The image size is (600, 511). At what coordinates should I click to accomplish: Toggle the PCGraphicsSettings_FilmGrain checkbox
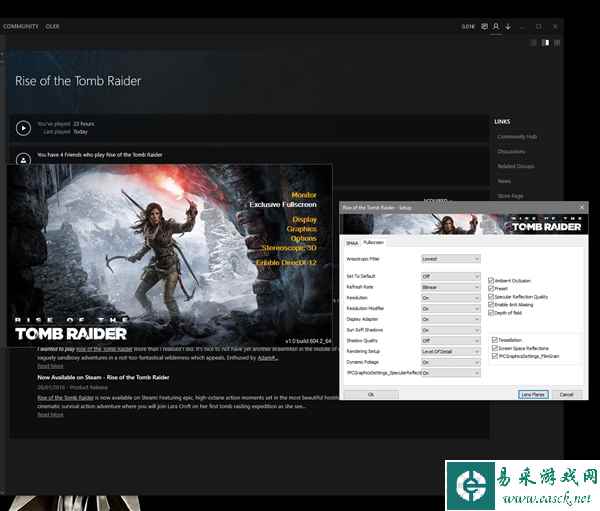click(495, 356)
